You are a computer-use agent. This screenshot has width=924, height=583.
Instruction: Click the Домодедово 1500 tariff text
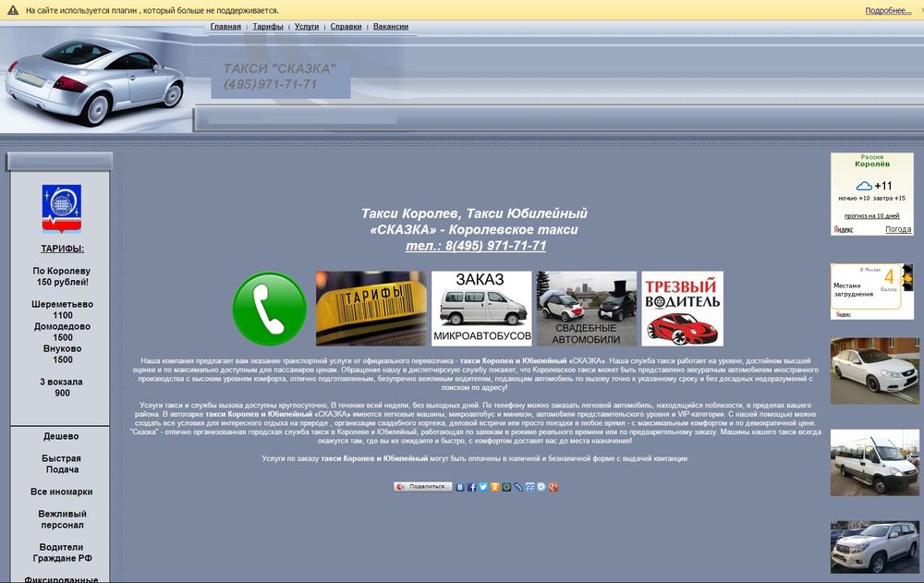(63, 332)
